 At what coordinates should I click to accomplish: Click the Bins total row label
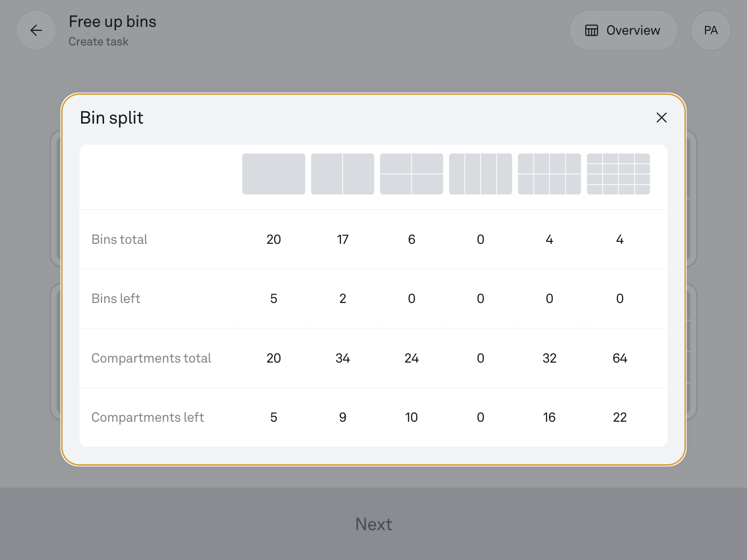pyautogui.click(x=119, y=239)
